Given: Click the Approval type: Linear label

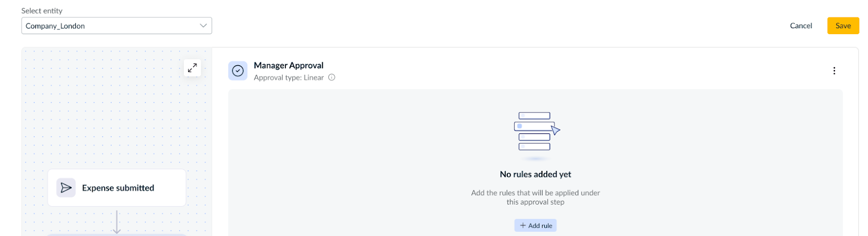Looking at the screenshot, I should [x=289, y=78].
